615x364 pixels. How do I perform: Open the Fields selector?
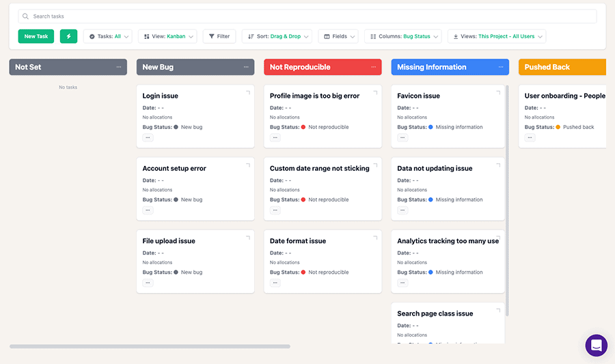tap(338, 36)
